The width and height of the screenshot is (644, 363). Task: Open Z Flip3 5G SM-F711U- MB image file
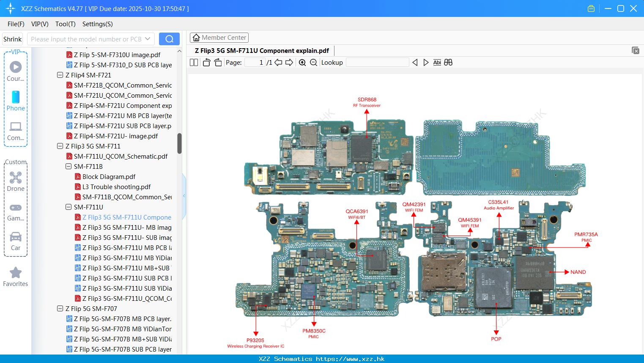(123, 228)
